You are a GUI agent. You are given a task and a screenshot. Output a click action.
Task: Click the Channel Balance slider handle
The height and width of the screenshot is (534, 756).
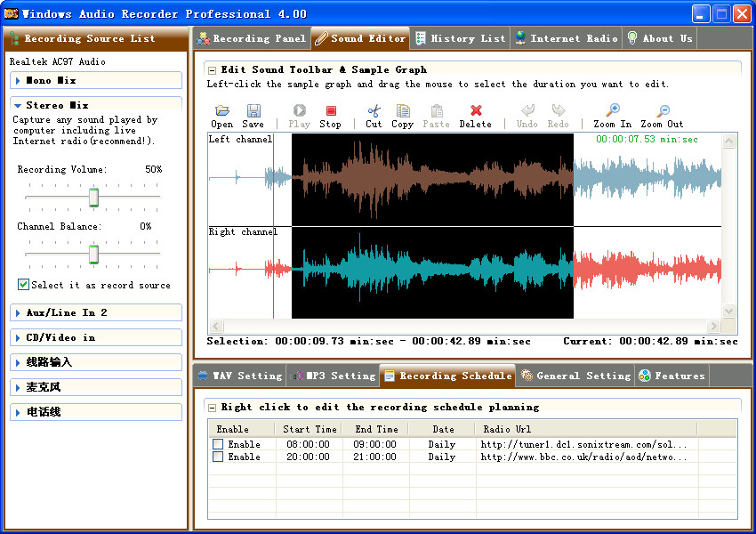click(94, 255)
